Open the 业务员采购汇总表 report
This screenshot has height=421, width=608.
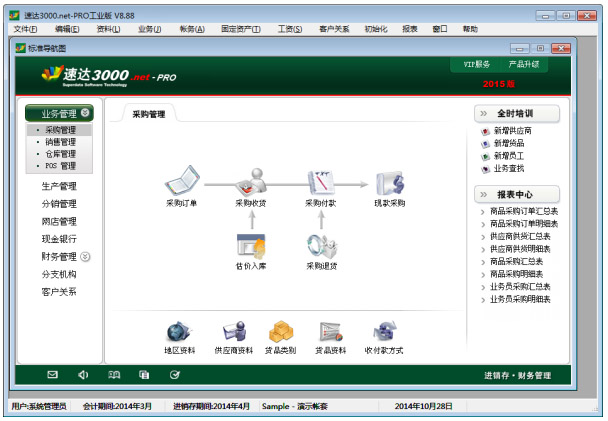pyautogui.click(x=520, y=287)
